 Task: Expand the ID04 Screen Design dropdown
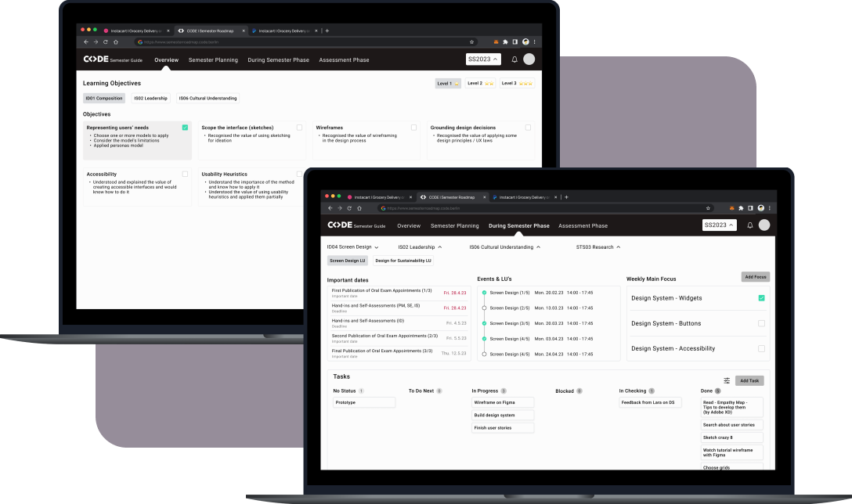tap(354, 246)
